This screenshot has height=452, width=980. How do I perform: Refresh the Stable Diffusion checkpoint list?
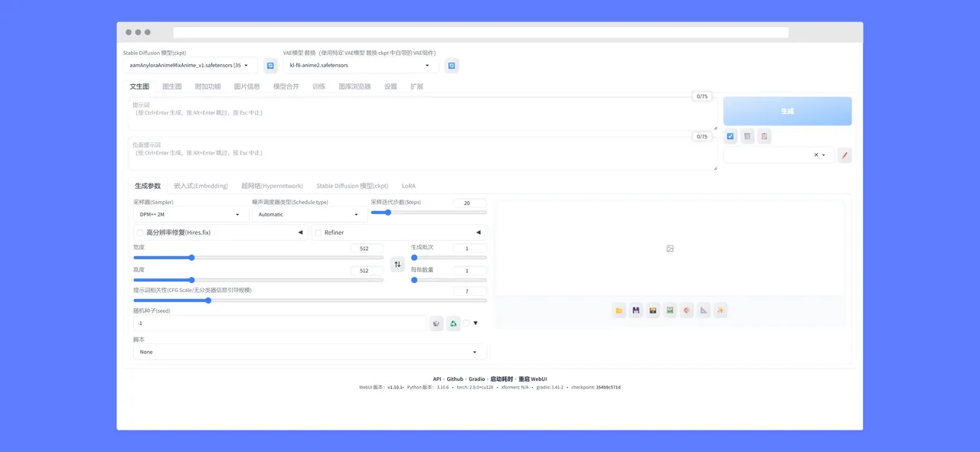270,66
